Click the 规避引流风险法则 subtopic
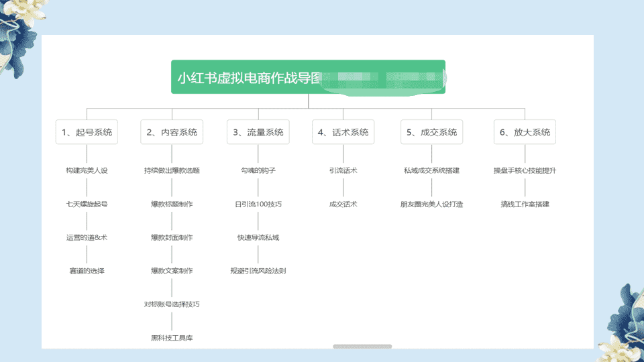 coord(258,271)
